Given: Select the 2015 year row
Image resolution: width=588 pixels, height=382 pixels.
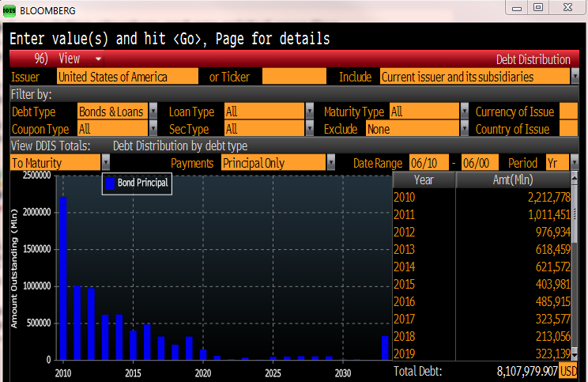Looking at the screenshot, I should pyautogui.click(x=481, y=284).
